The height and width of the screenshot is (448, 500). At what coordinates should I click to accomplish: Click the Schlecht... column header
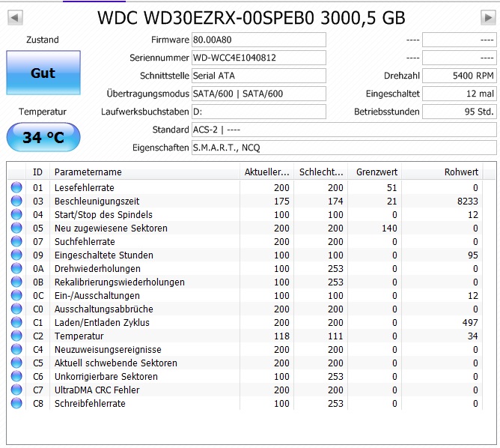click(x=321, y=172)
